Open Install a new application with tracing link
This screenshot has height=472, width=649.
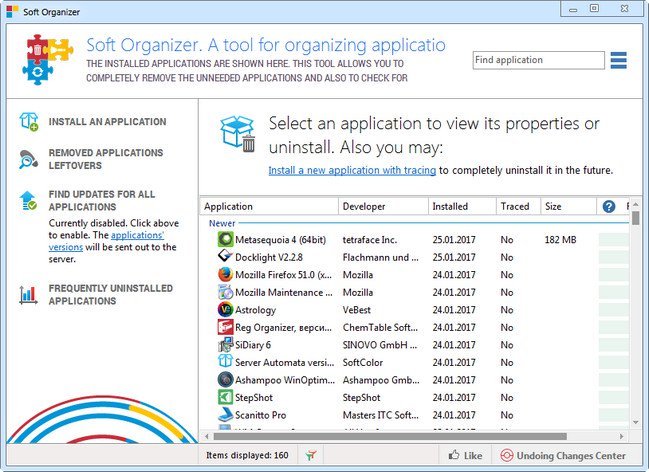(x=352, y=170)
